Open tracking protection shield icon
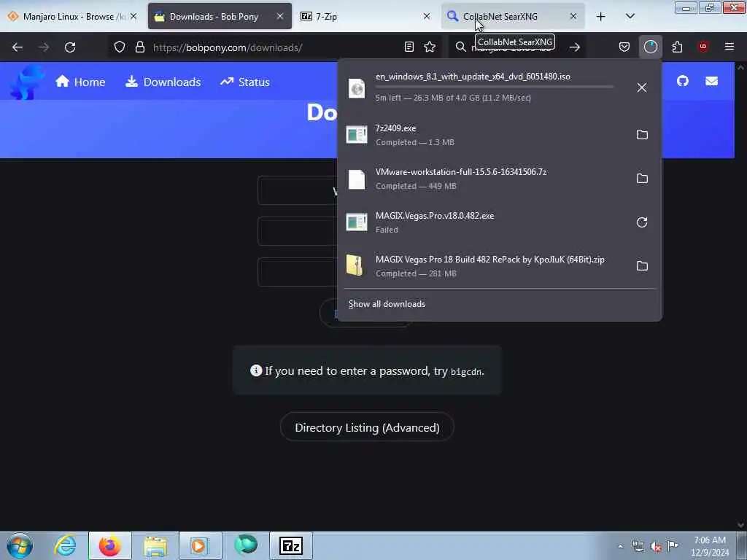Image resolution: width=747 pixels, height=560 pixels. pyautogui.click(x=120, y=47)
